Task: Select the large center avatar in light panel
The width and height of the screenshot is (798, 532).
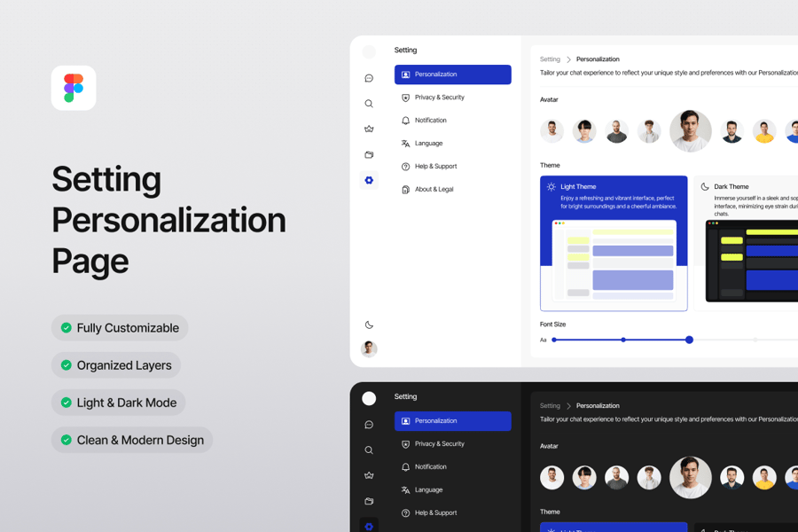Action: coord(690,131)
